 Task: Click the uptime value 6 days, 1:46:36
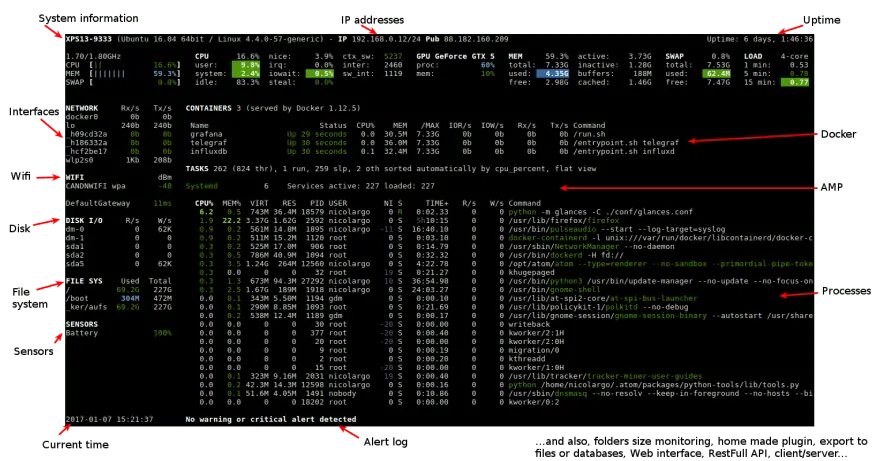778,39
